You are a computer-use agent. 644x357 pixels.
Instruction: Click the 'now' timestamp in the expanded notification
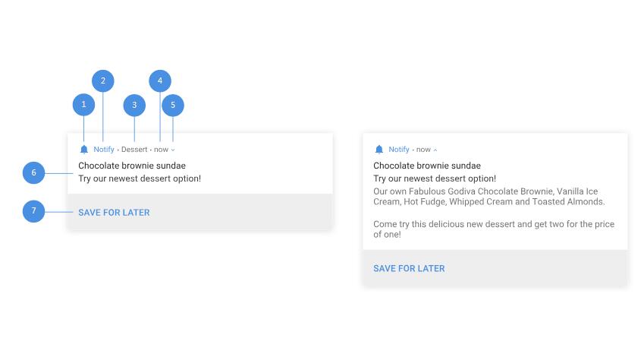click(423, 150)
